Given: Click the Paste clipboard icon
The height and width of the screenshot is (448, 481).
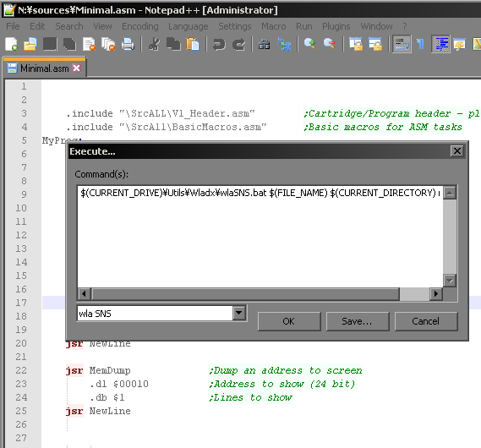Looking at the screenshot, I should pos(193,44).
